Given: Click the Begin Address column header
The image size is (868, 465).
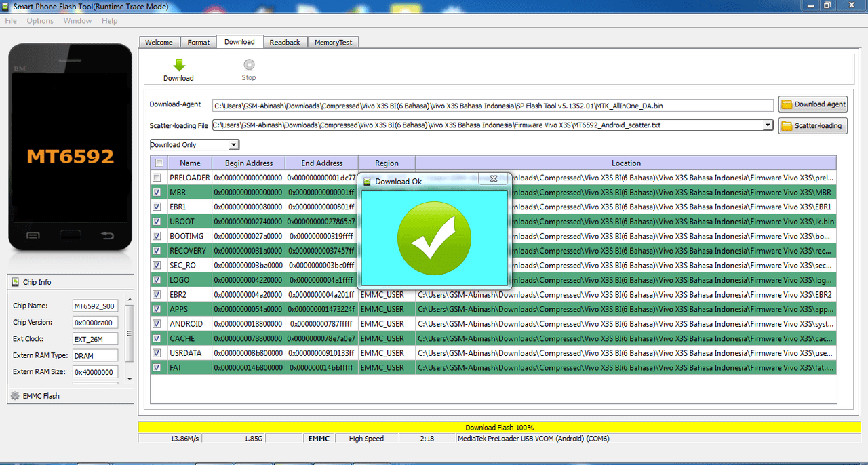Looking at the screenshot, I should coord(249,163).
